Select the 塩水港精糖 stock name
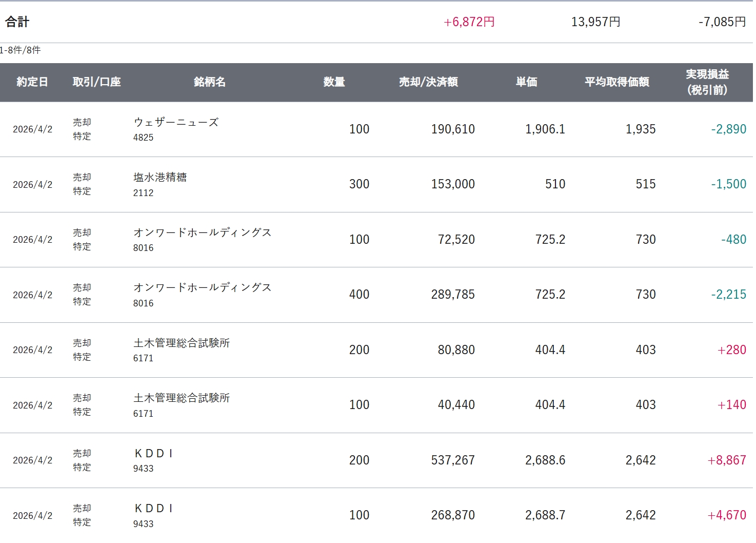756x543 pixels. click(160, 178)
